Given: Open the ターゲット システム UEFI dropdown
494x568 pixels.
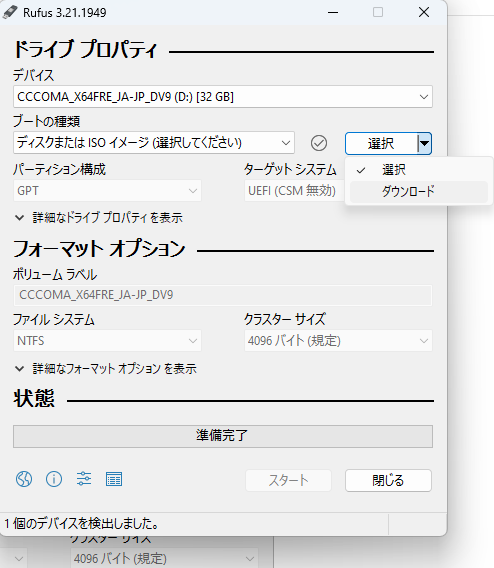Looking at the screenshot, I should (x=294, y=191).
